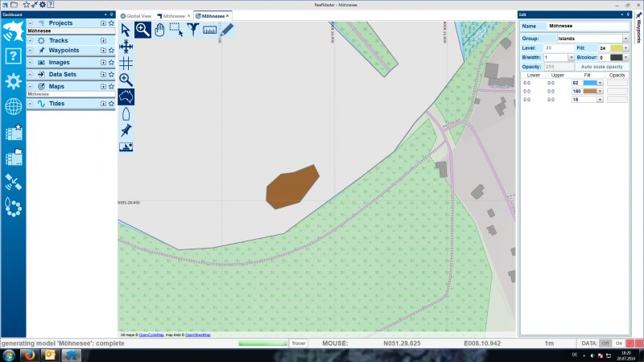Screen dimensions: 644x362
Task: Toggle the grid overlay icon
Action: pyautogui.click(x=126, y=63)
